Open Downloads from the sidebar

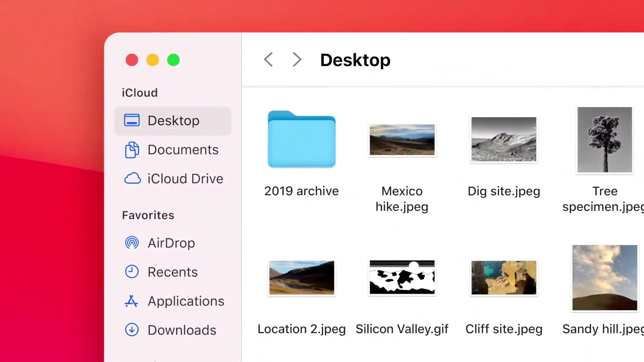click(182, 330)
